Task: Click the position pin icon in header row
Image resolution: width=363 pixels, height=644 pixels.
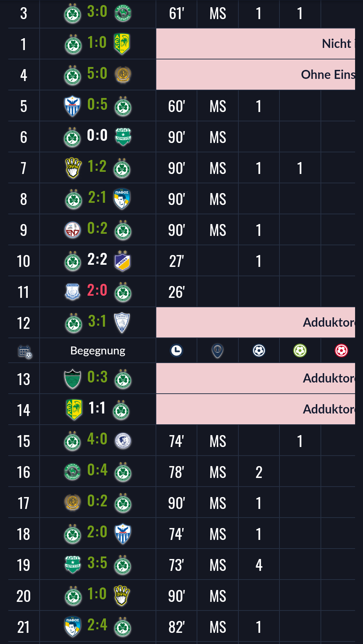Action: pyautogui.click(x=218, y=350)
